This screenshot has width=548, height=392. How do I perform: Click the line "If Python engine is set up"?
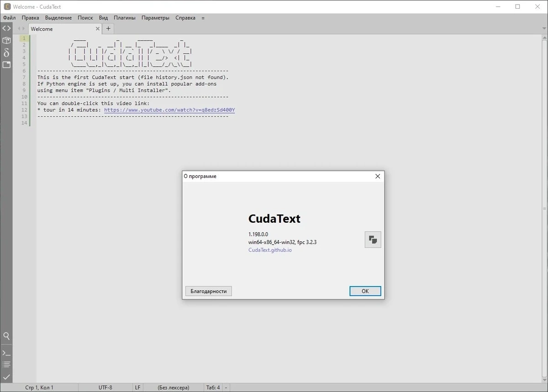(x=127, y=84)
